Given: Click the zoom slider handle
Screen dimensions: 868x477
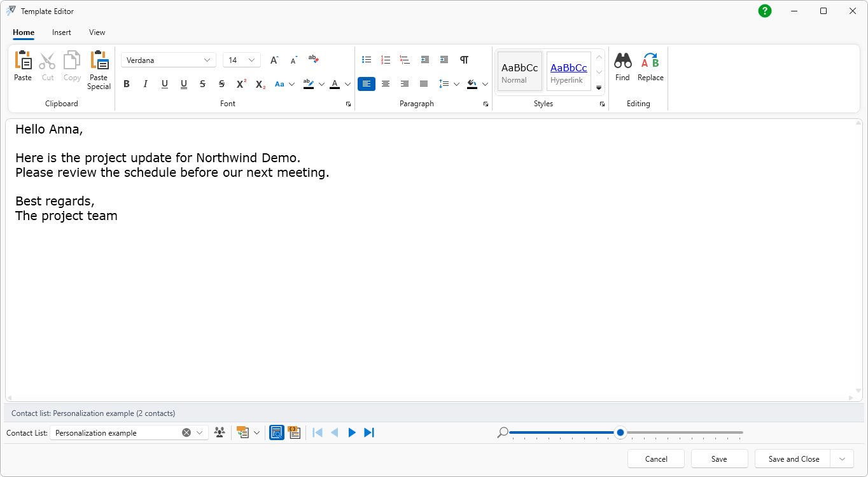Looking at the screenshot, I should point(620,432).
